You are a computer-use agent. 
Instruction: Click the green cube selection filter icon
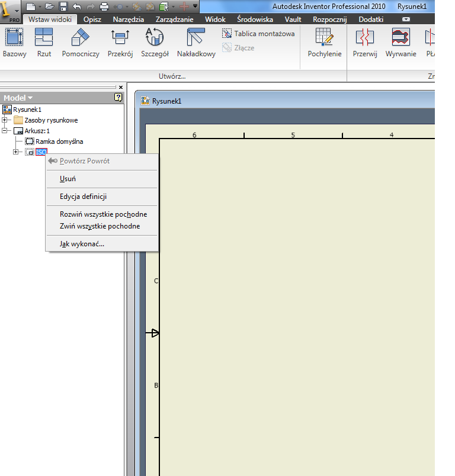point(164,7)
